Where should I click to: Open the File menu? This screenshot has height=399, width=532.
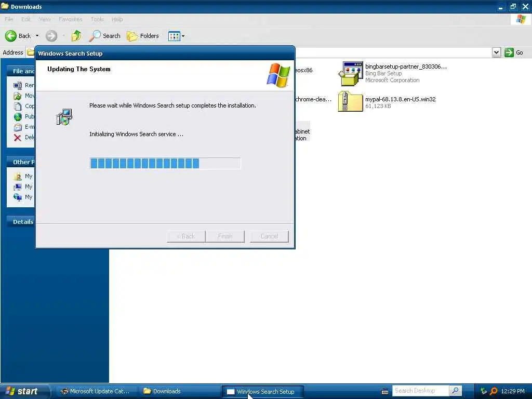point(9,19)
